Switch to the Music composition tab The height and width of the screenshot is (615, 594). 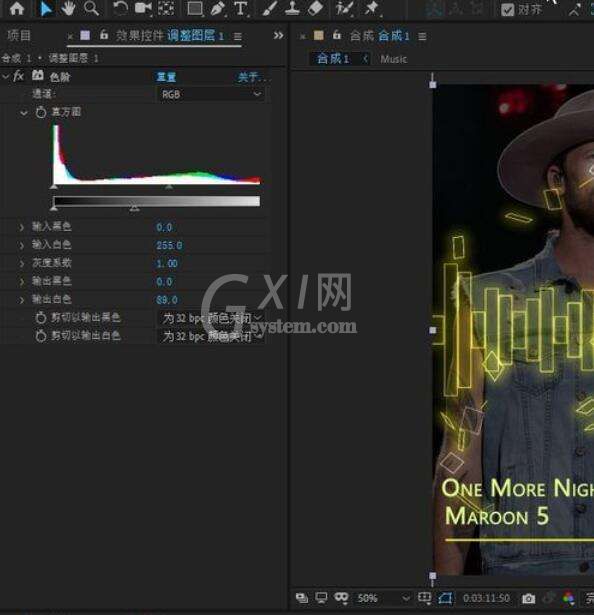pos(394,59)
